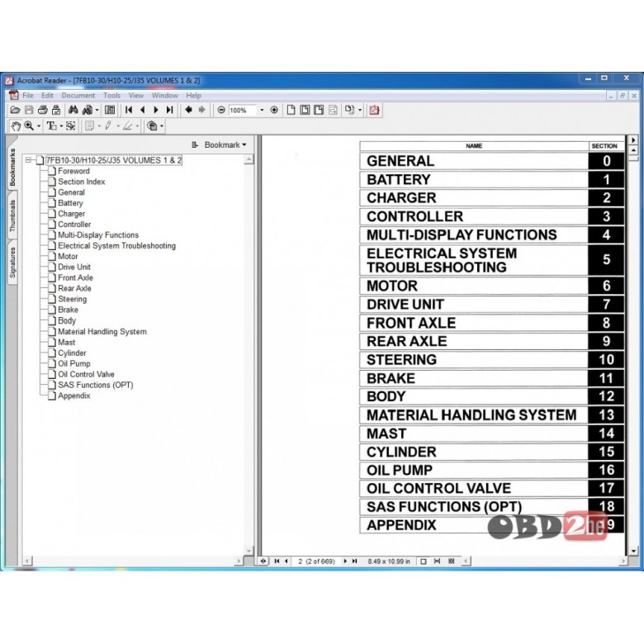This screenshot has width=644, height=644.
Task: Open the Document menu
Action: (x=78, y=96)
